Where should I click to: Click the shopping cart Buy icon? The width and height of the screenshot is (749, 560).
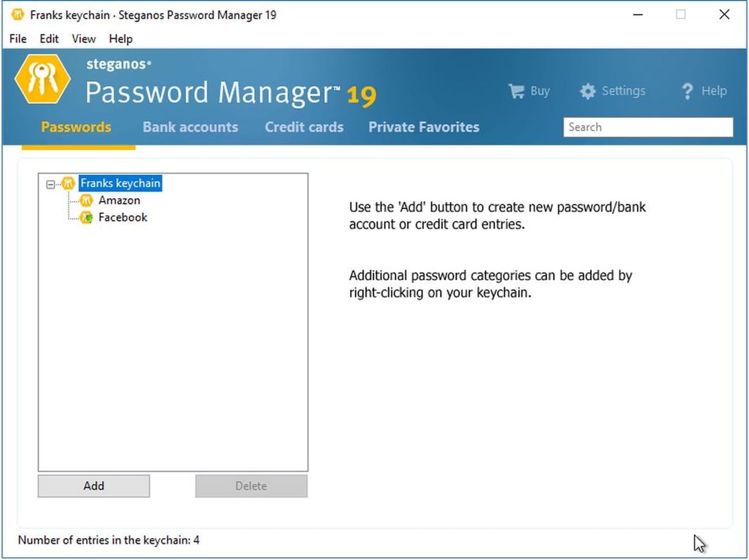(516, 91)
